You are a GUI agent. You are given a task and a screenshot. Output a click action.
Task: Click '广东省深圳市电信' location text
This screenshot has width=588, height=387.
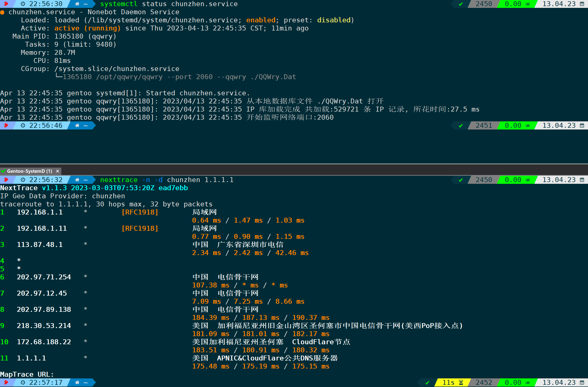tap(250, 245)
